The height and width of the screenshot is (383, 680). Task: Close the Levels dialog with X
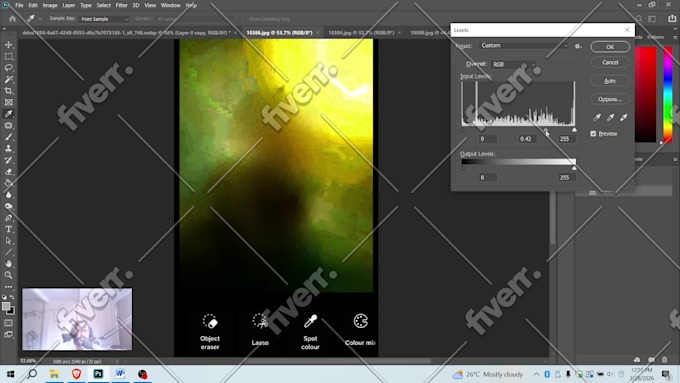(627, 30)
